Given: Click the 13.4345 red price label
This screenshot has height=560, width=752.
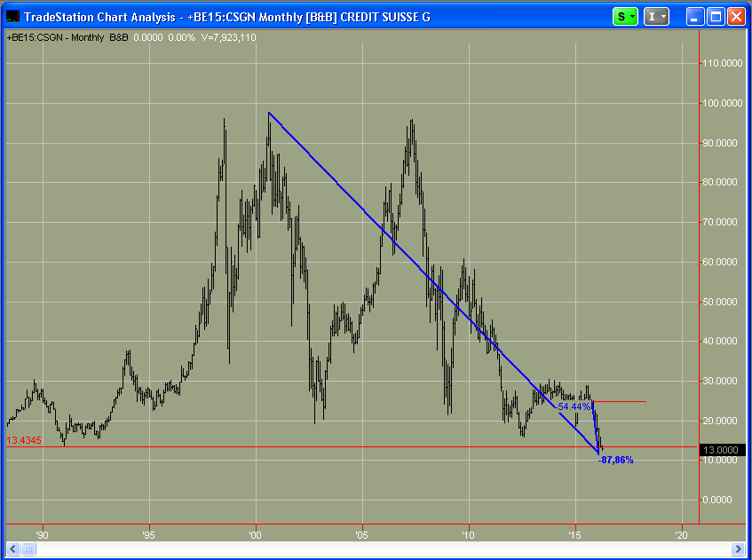Looking at the screenshot, I should click(23, 440).
